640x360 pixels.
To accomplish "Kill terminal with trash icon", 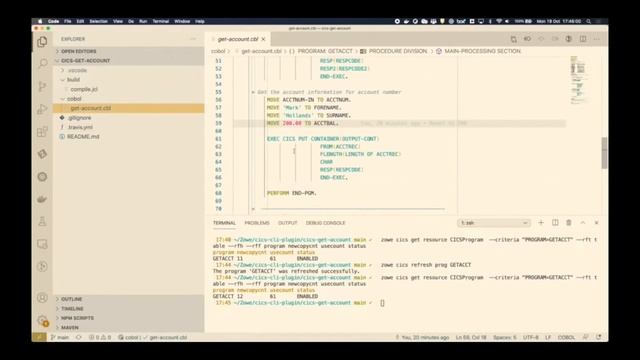I will pyautogui.click(x=569, y=223).
